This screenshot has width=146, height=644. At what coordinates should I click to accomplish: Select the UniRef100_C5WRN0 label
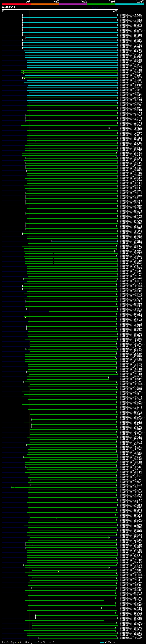[131, 143]
